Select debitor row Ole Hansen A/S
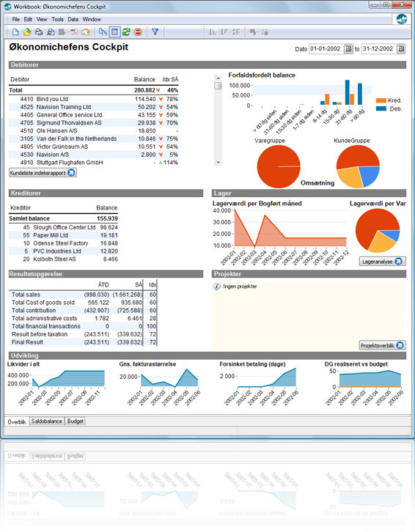This screenshot has width=415, height=532. pyautogui.click(x=94, y=130)
